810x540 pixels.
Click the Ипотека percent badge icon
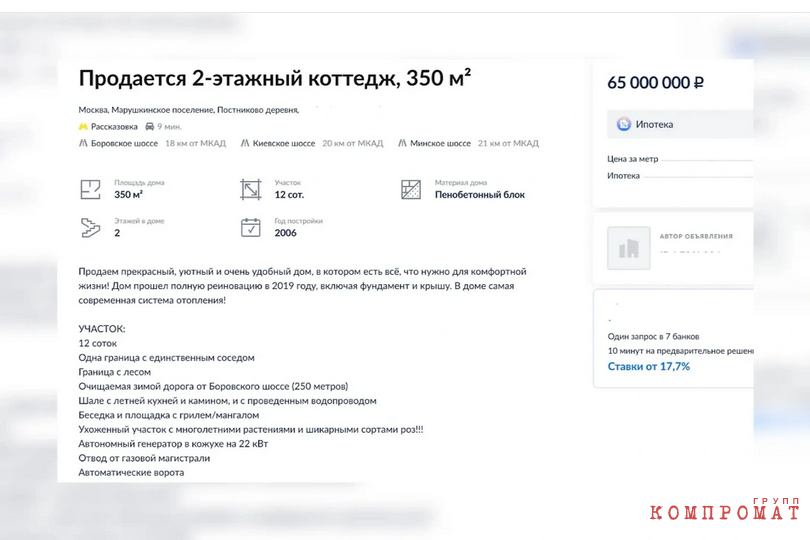(x=624, y=124)
